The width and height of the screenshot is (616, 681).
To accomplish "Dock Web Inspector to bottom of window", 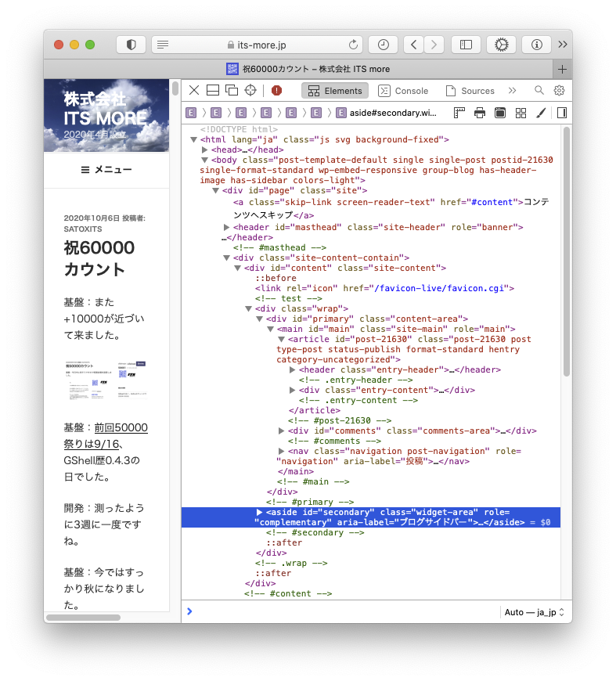I will point(213,91).
